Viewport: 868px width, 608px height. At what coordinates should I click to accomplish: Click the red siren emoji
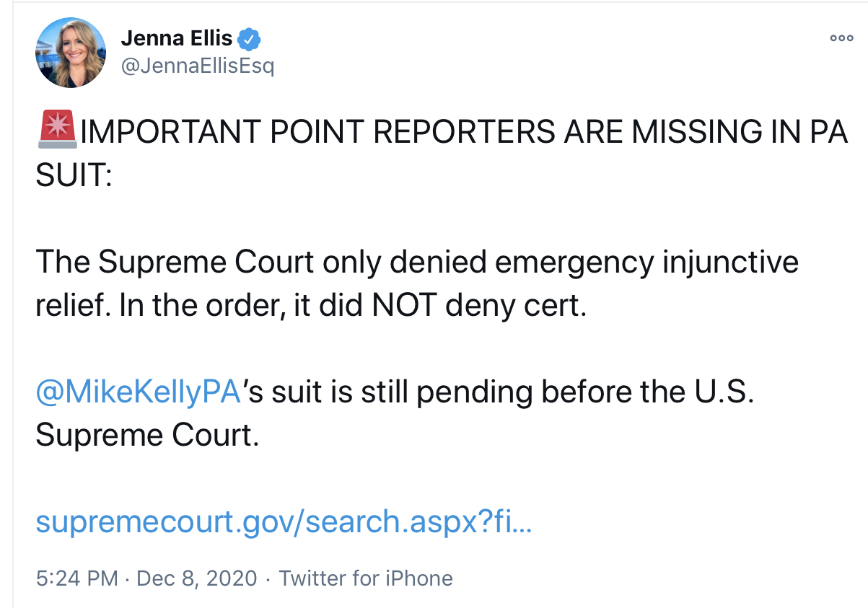[56, 131]
